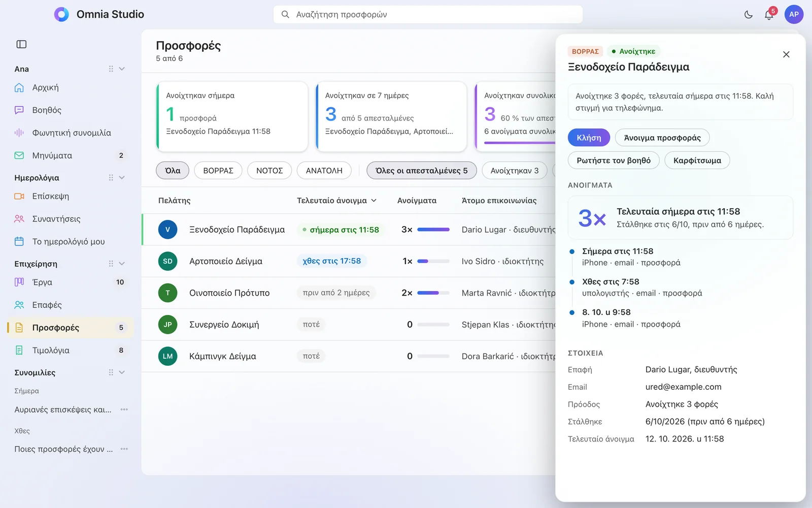Collapse the Ana section chevron
Viewport: 812px width, 508px height.
click(x=122, y=69)
